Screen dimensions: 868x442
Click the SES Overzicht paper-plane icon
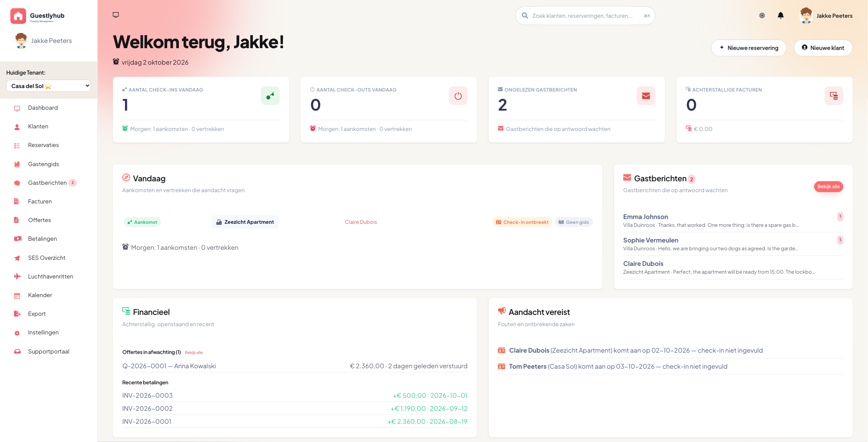17,258
